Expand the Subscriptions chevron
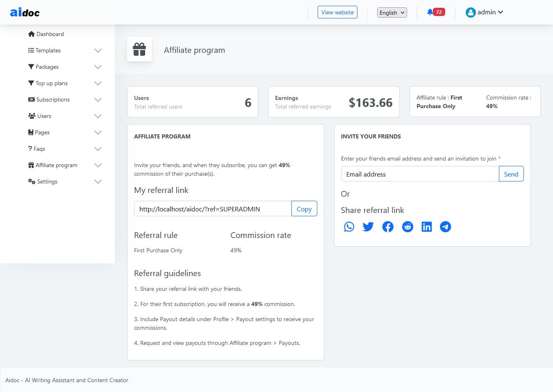The image size is (553, 392). click(98, 100)
